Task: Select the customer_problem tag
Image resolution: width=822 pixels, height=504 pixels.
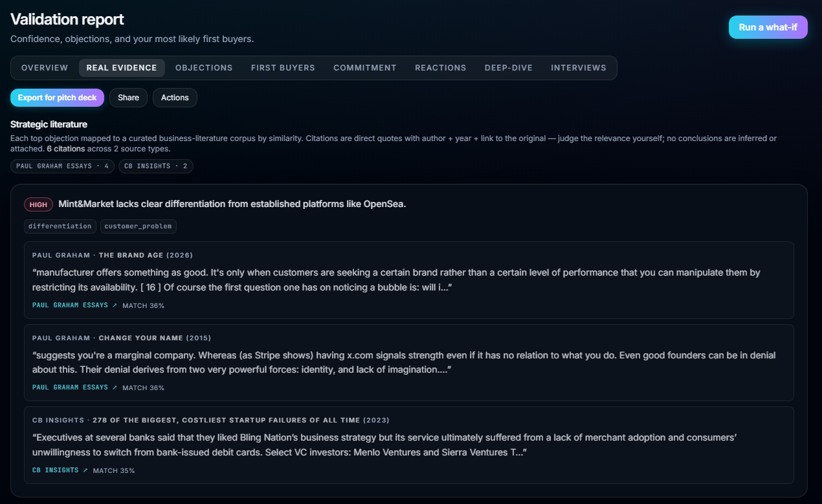Action: pyautogui.click(x=139, y=226)
